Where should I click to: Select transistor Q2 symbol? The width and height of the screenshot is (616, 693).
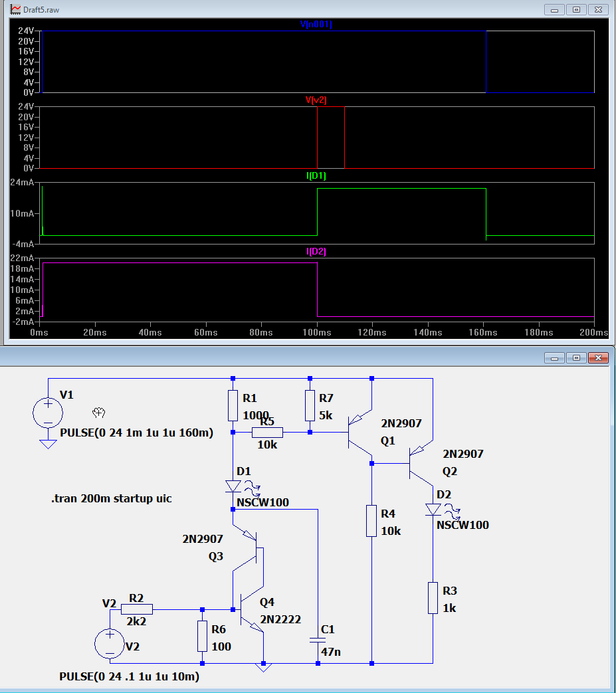(x=421, y=463)
